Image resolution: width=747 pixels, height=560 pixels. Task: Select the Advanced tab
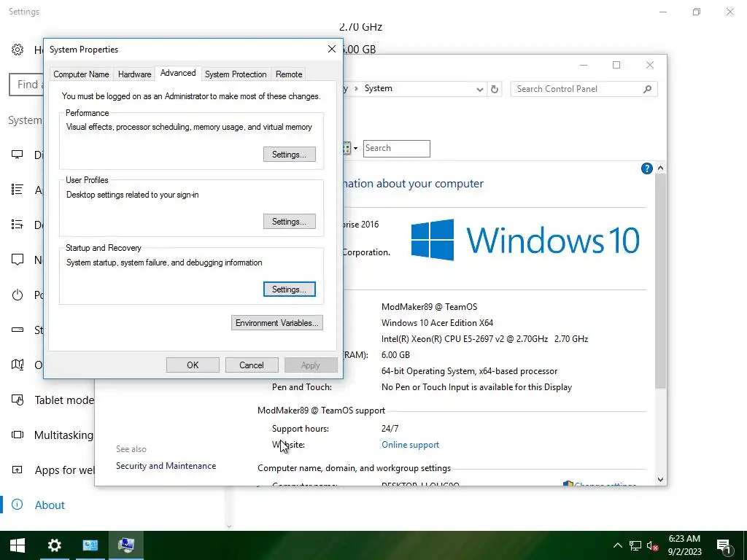[178, 73]
